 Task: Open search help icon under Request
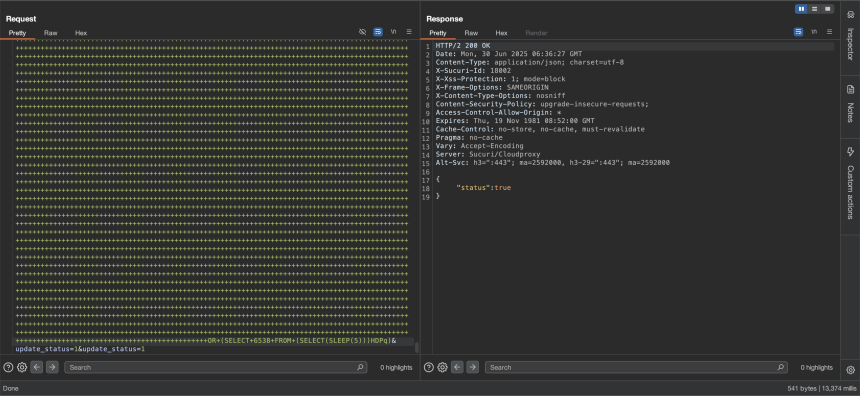[x=8, y=367]
